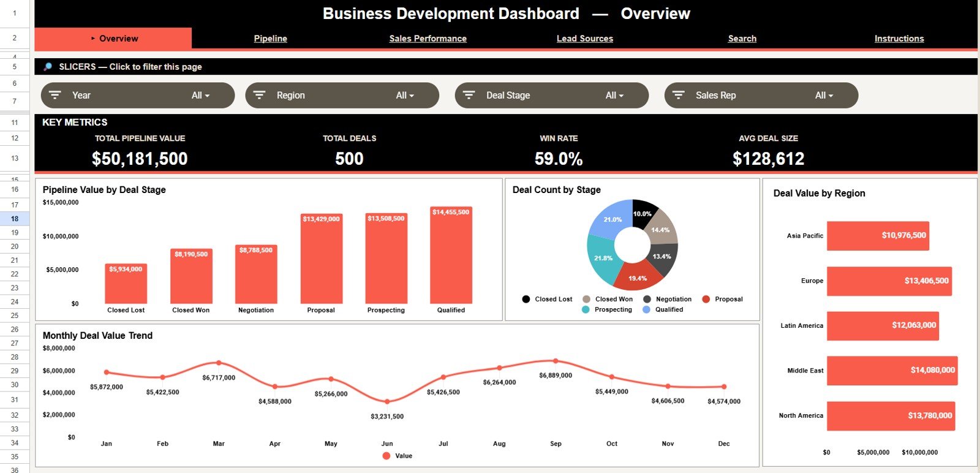Click the Proposal legend swatch

tap(706, 299)
